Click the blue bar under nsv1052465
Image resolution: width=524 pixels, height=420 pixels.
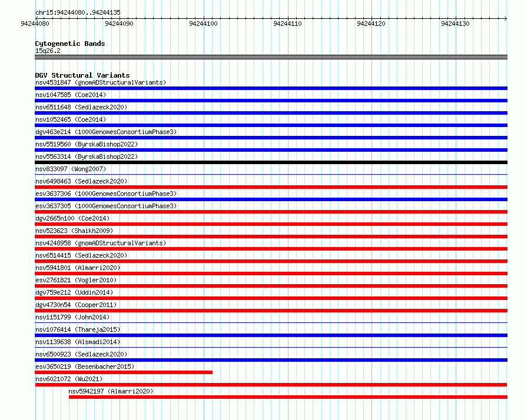[x=271, y=125]
